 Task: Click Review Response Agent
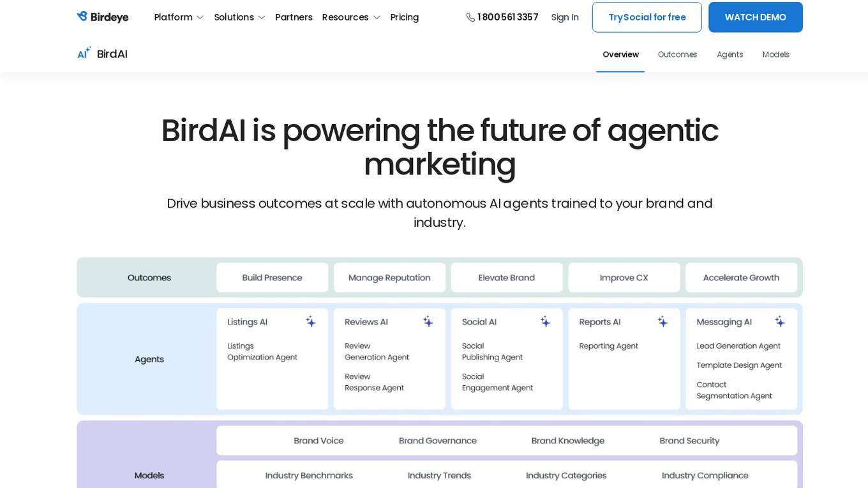coord(375,383)
